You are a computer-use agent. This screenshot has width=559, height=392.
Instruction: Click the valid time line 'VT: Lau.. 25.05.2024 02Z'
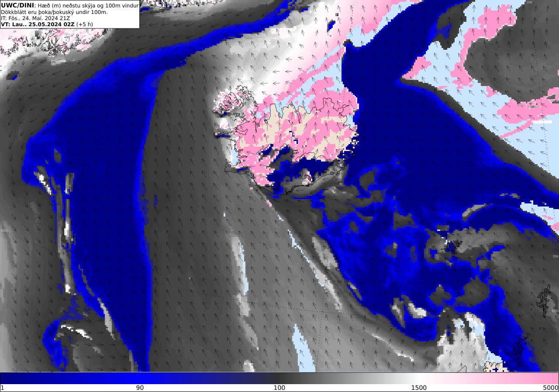coord(38,24)
